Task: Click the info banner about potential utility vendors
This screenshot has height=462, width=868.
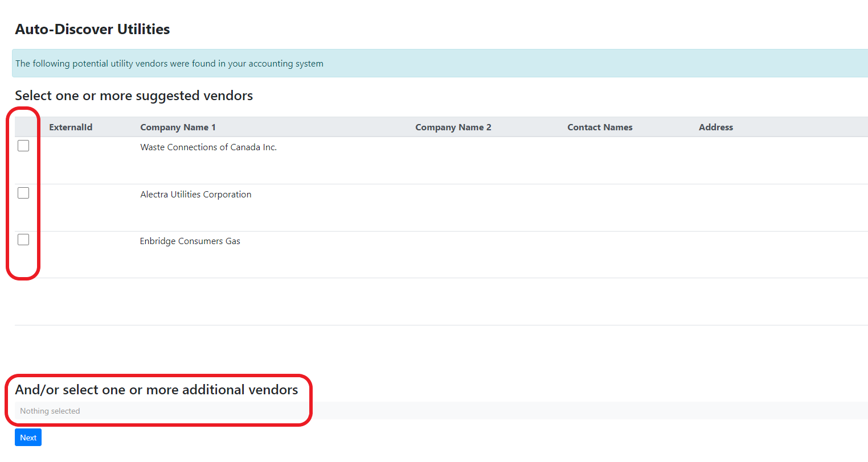Action: (x=440, y=63)
